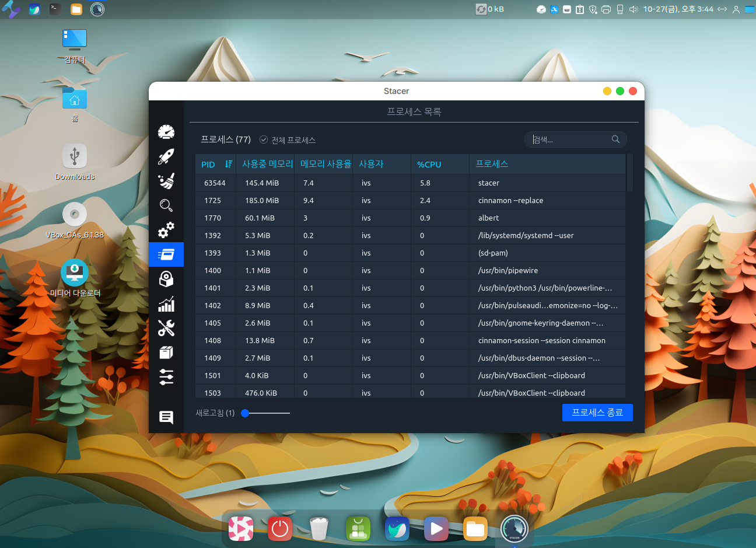The height and width of the screenshot is (548, 756).
Task: Open the sidebar Search magnifier page
Action: click(166, 205)
